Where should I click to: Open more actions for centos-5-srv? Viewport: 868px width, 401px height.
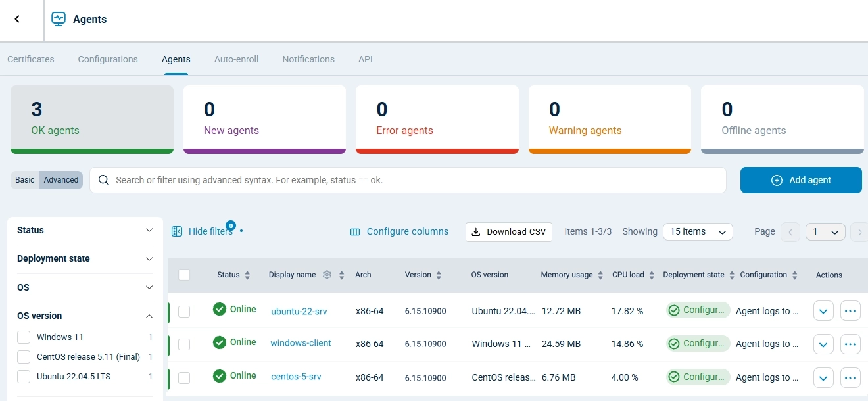click(851, 377)
